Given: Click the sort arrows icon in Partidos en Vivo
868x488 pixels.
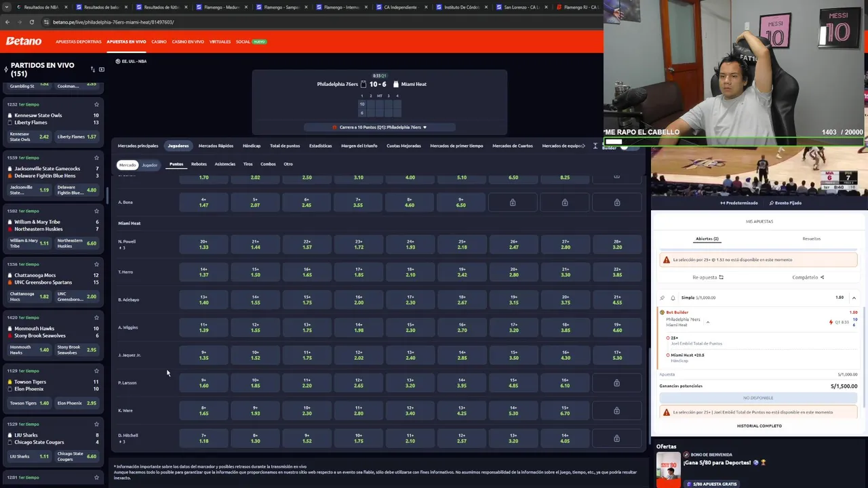Looking at the screenshot, I should click(93, 69).
